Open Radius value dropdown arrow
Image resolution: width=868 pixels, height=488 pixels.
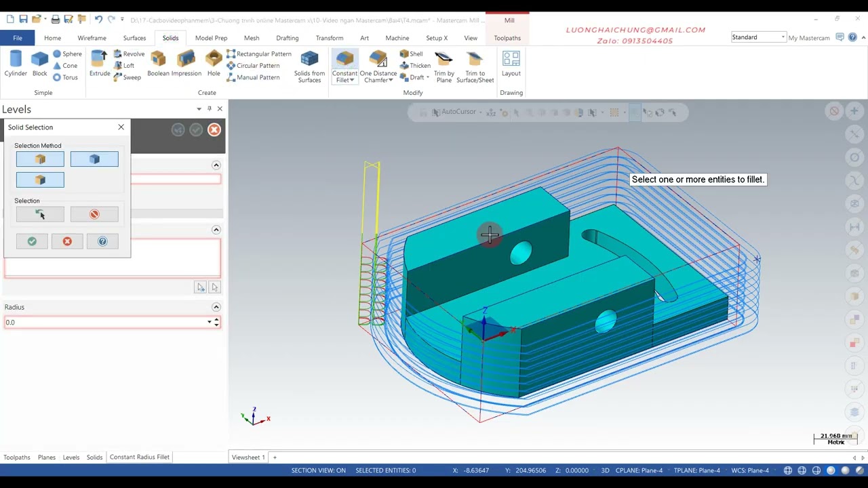[x=210, y=323]
